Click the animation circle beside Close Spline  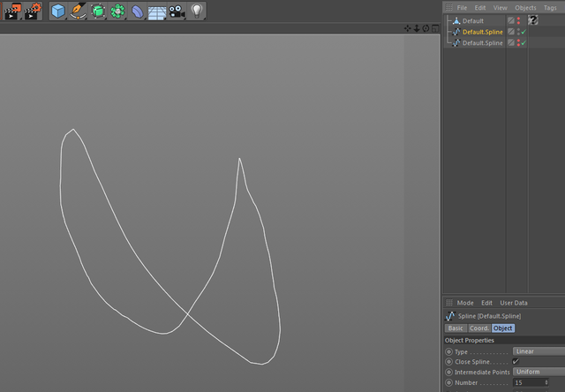pos(448,362)
